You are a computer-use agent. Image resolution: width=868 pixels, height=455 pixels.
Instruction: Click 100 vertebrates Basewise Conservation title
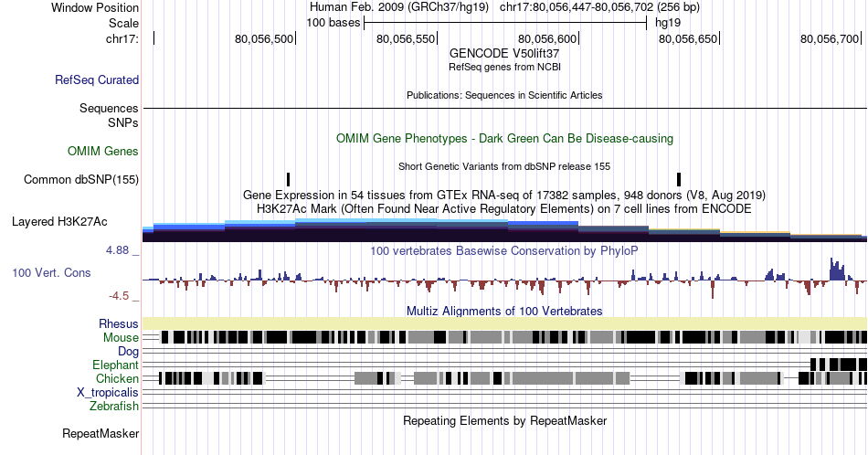[x=504, y=250]
